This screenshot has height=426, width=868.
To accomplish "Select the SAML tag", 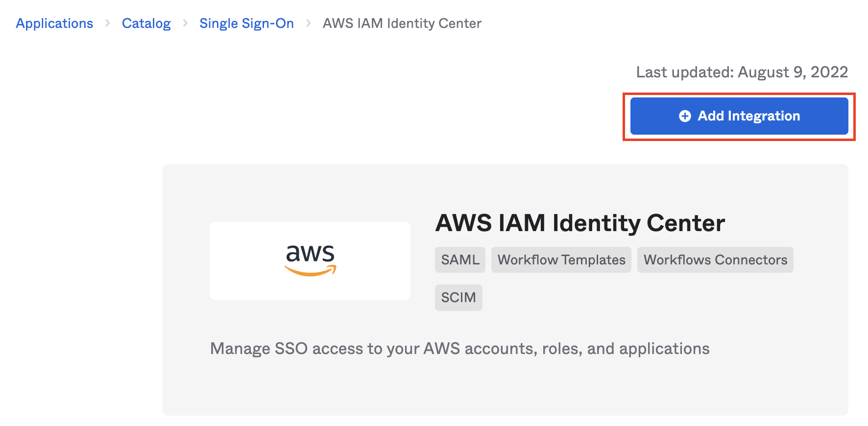I will click(460, 260).
